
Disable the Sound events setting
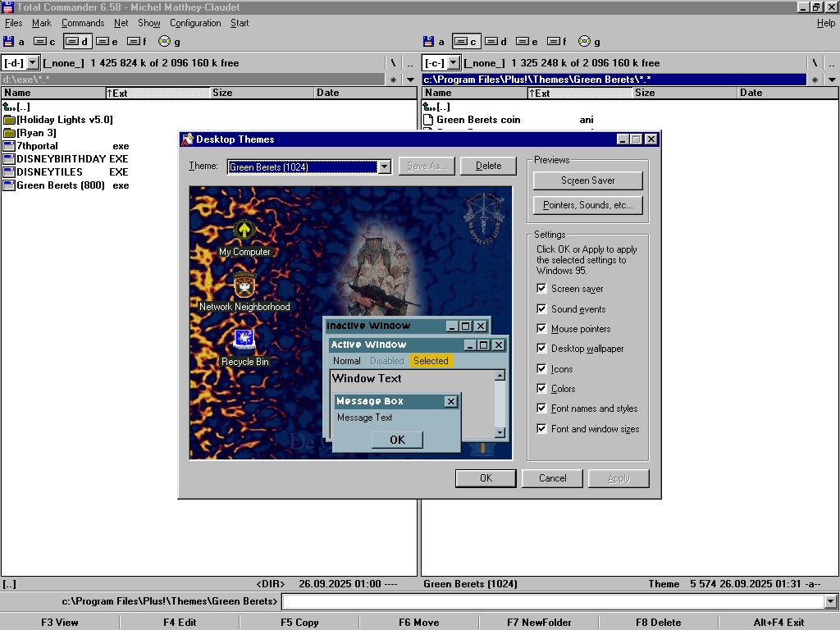[541, 309]
